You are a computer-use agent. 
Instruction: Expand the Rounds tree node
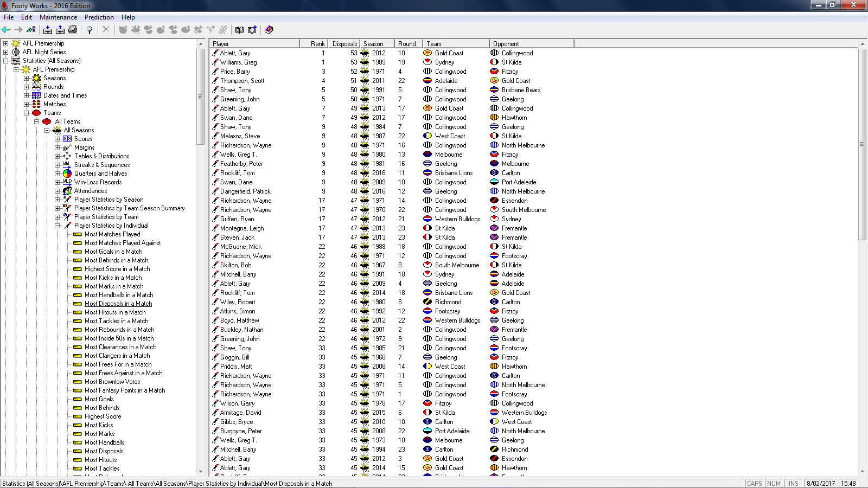click(x=26, y=87)
